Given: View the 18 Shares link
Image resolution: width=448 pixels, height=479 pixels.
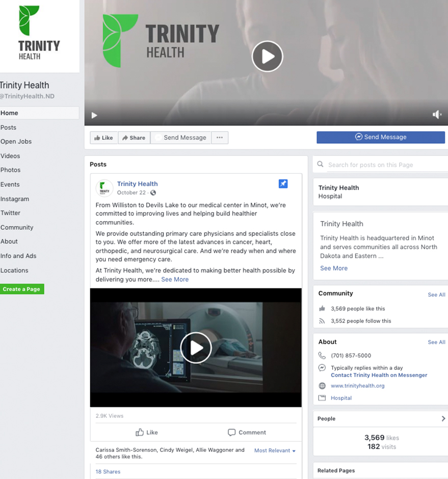Looking at the screenshot, I should coord(108,472).
